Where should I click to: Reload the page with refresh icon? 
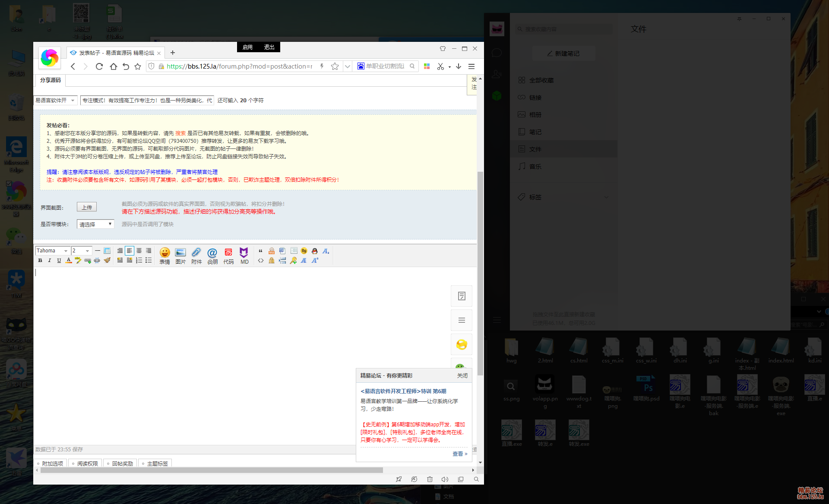click(x=99, y=66)
